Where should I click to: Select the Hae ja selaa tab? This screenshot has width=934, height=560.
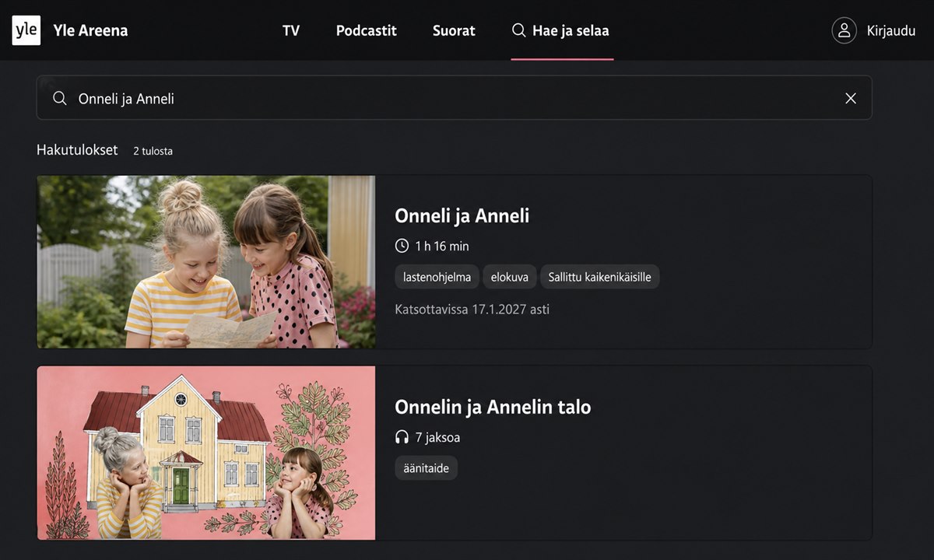pyautogui.click(x=562, y=31)
